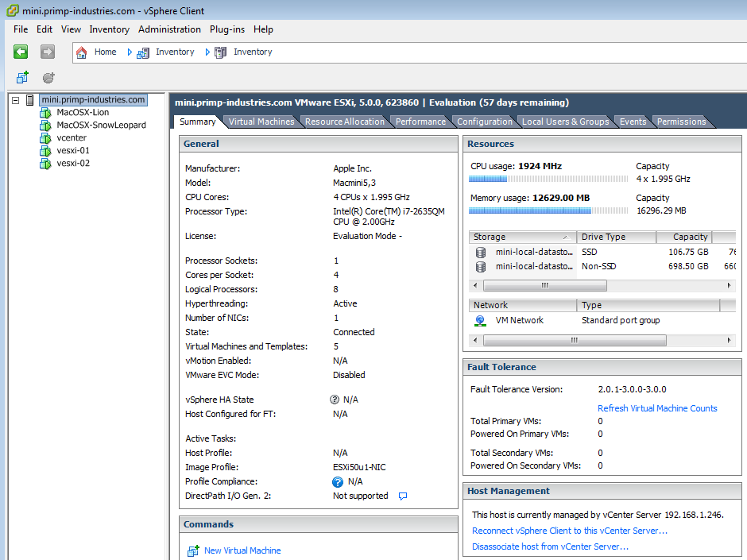Click the Profile Compliance question icon
This screenshot has height=560, width=747.
[x=336, y=481]
